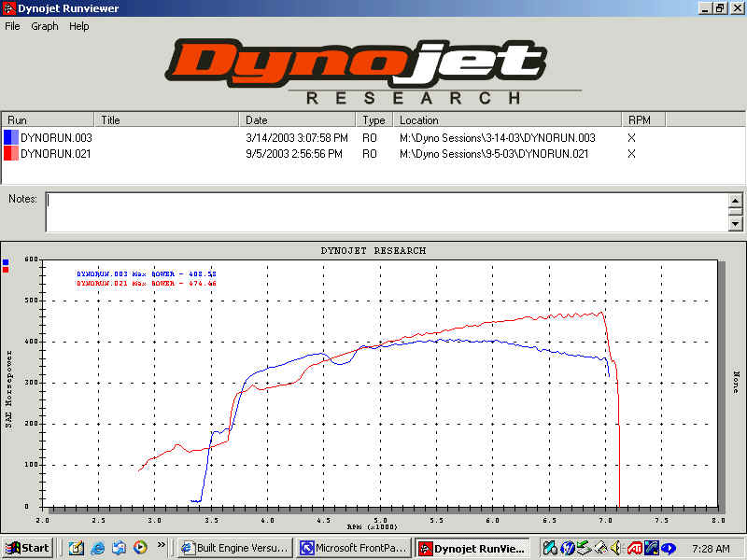
Task: Click the first system tray icon
Action: pyautogui.click(x=550, y=549)
